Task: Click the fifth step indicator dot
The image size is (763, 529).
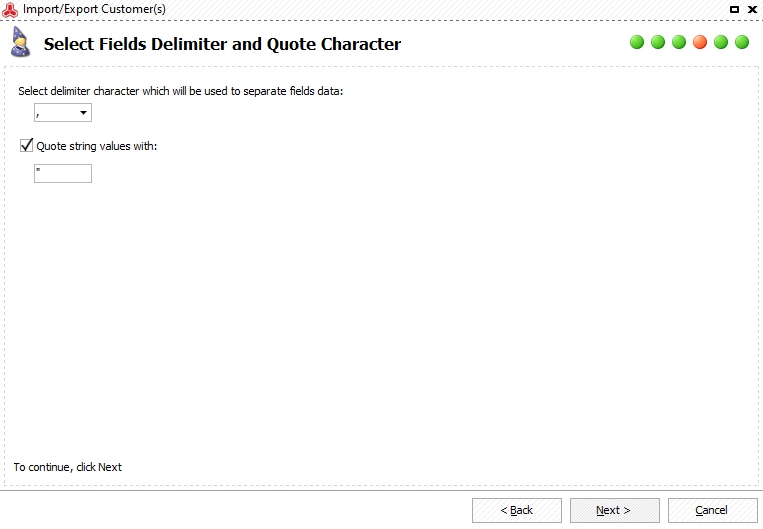Action: point(721,42)
